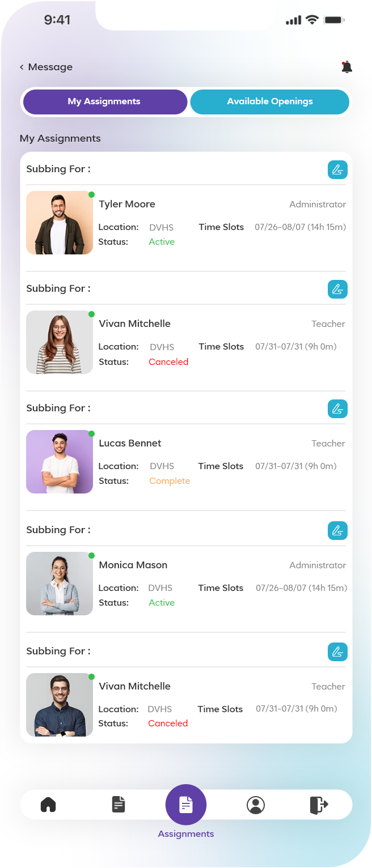This screenshot has height=868, width=372.
Task: Open Monica Mason's profile photo
Action: click(60, 584)
